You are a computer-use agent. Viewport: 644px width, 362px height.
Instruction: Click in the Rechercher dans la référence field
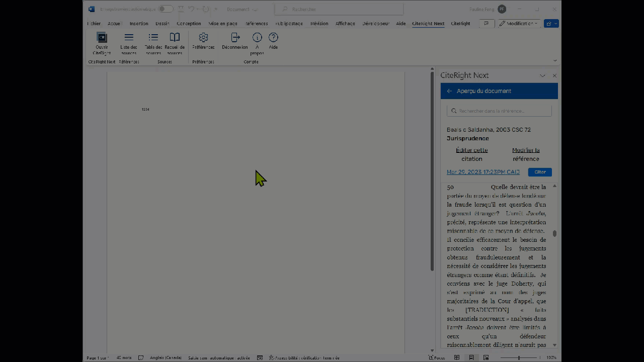[x=499, y=111]
